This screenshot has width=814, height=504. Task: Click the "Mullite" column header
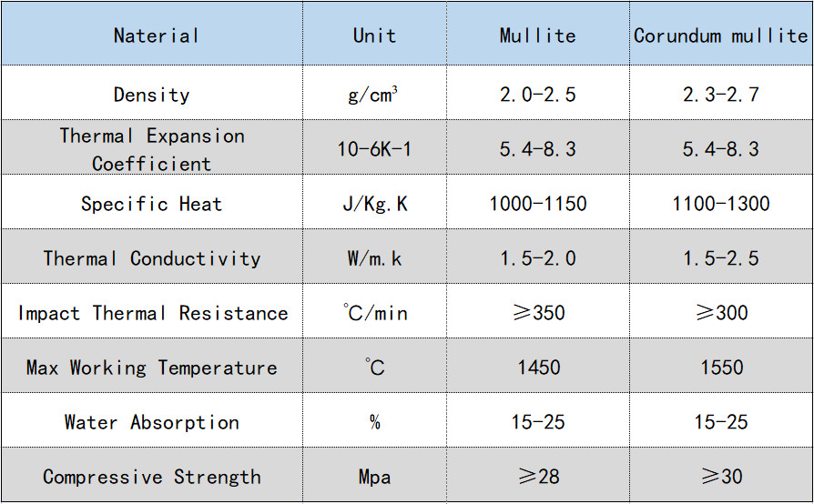point(537,36)
